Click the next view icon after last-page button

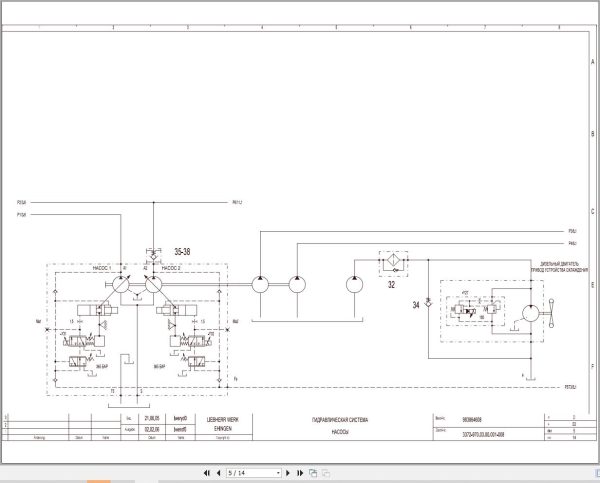click(313, 473)
